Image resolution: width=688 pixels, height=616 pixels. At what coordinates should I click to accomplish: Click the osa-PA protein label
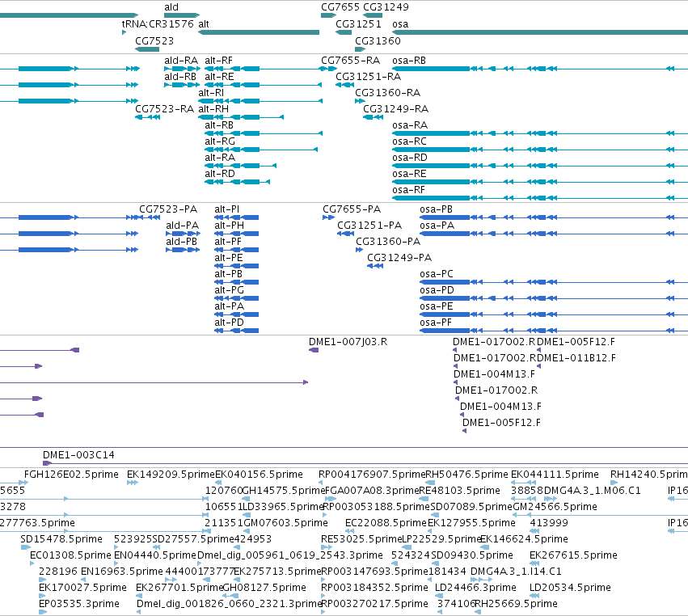click(x=437, y=226)
